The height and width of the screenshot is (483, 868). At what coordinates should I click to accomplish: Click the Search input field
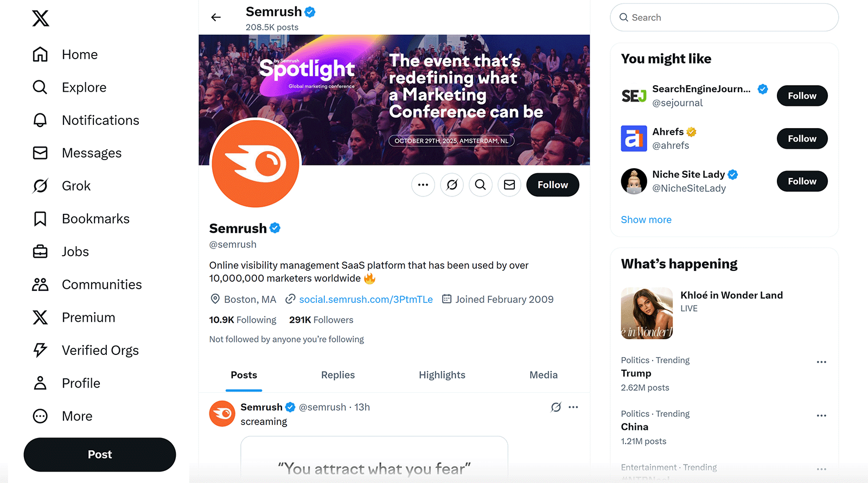point(724,17)
